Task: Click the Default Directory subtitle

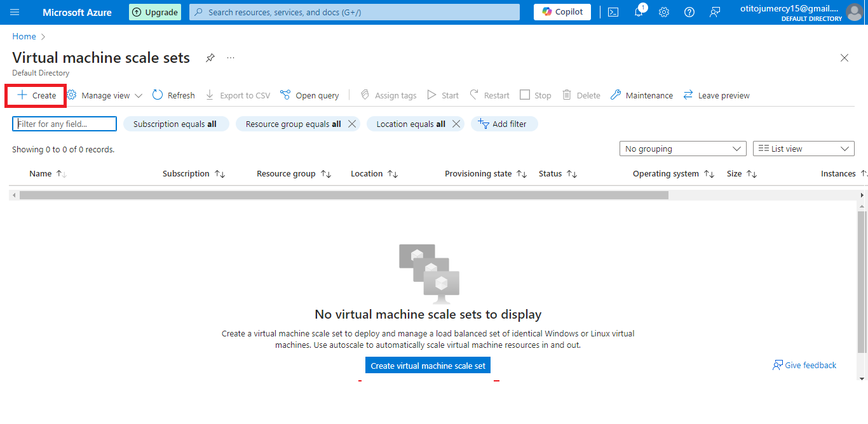Action: tap(41, 73)
